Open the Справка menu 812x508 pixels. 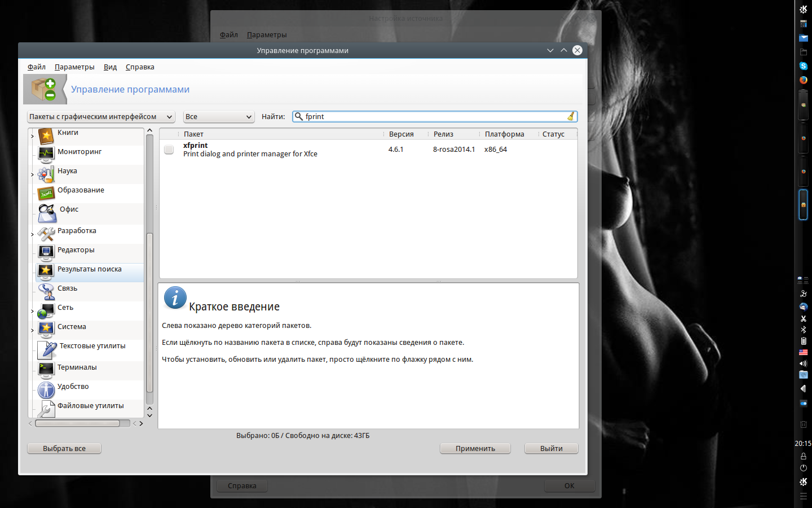pos(140,67)
